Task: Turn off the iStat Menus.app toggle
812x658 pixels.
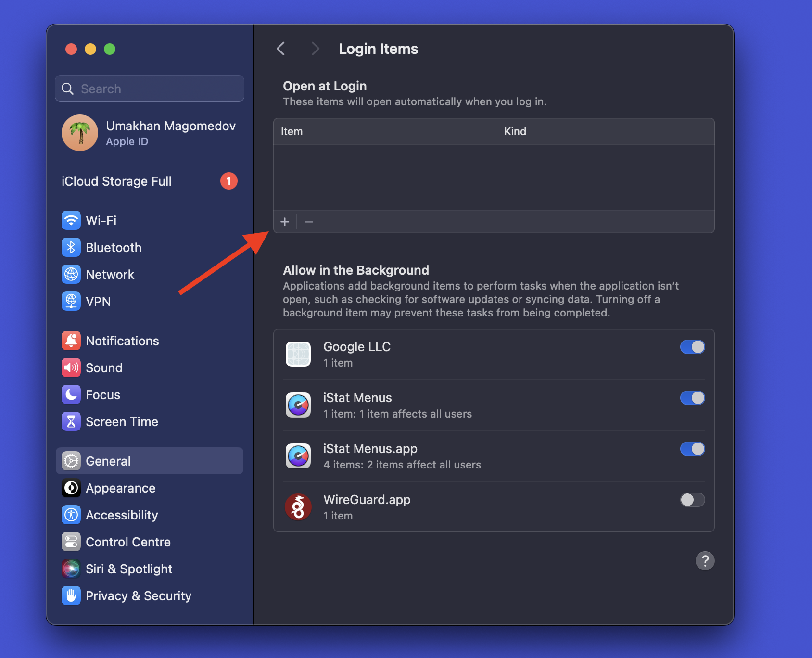Action: 692,449
